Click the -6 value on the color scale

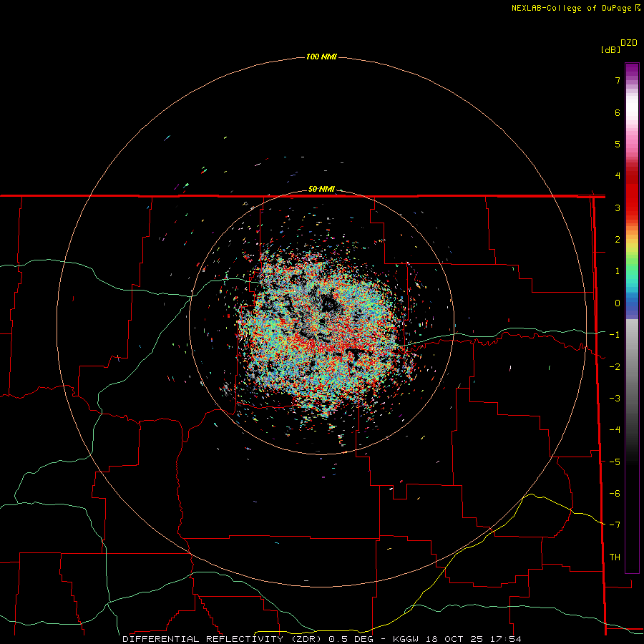615,494
